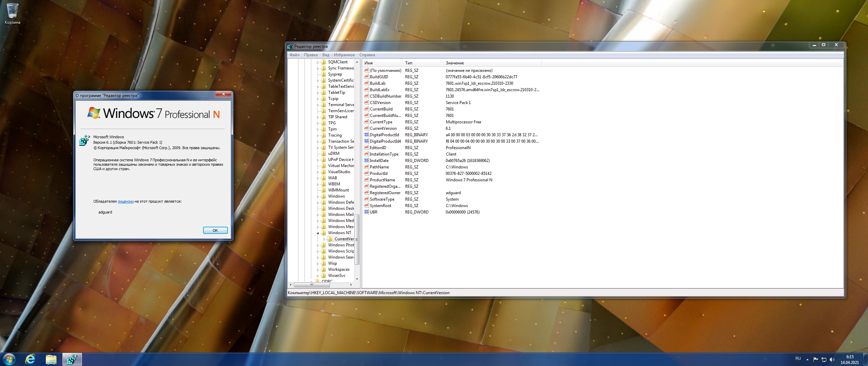Select the CurrentType value icon
Screen dimensions: 868x366
tap(366, 122)
